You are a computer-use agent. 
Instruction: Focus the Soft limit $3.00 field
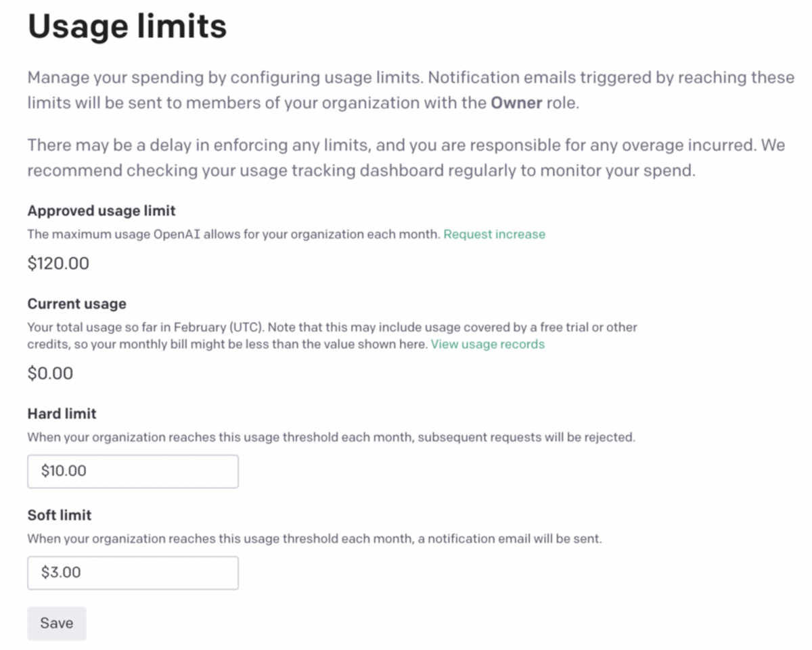click(133, 573)
